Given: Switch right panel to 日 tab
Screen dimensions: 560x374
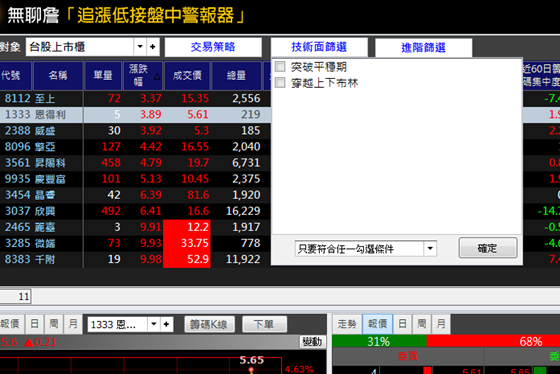Looking at the screenshot, I should (402, 324).
